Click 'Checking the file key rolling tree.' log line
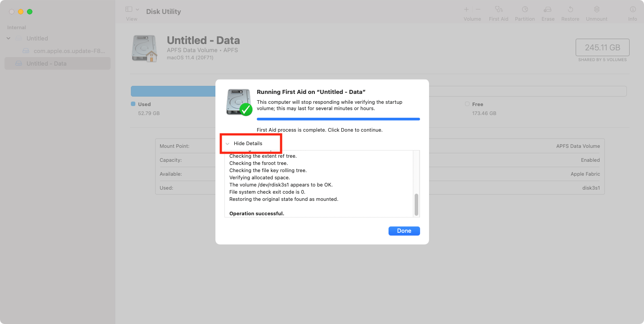The height and width of the screenshot is (324, 644). pyautogui.click(x=268, y=170)
